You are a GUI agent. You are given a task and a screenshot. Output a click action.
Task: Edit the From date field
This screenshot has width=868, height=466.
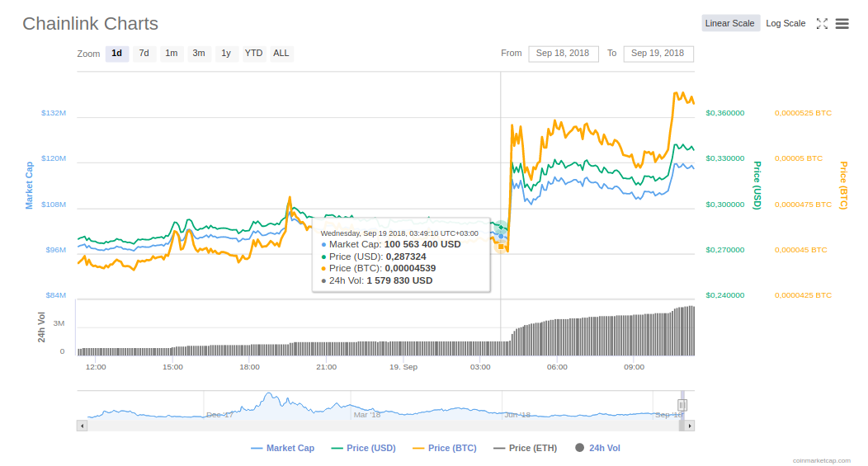tap(563, 54)
